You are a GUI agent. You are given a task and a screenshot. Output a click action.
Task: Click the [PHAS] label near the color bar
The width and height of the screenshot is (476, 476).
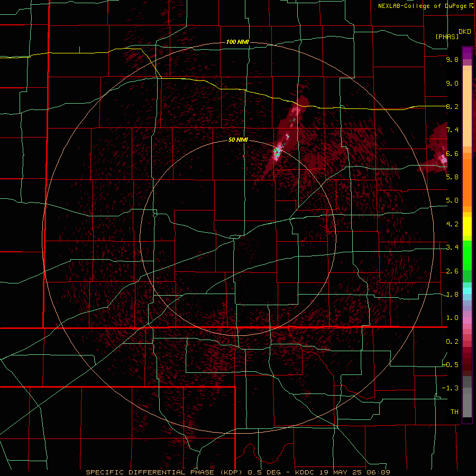pos(447,36)
